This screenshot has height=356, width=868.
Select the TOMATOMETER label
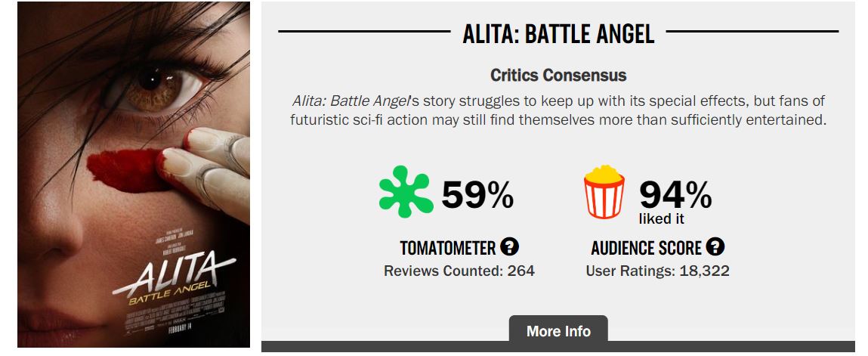click(x=448, y=248)
